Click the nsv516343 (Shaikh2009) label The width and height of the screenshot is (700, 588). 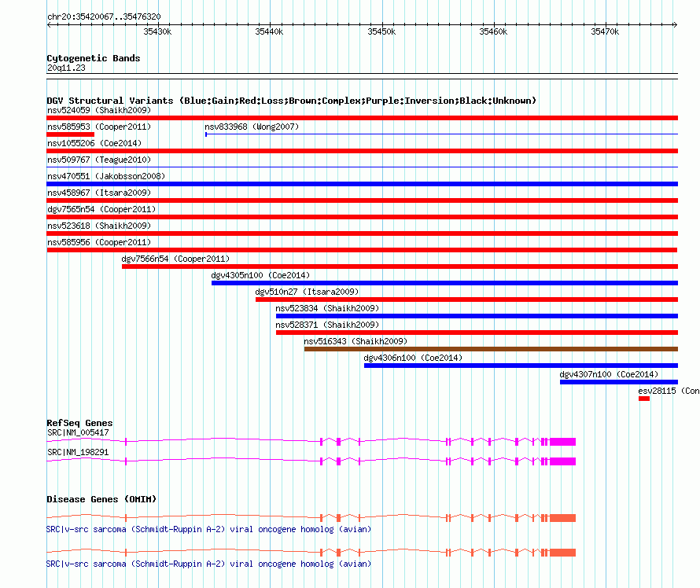[356, 341]
